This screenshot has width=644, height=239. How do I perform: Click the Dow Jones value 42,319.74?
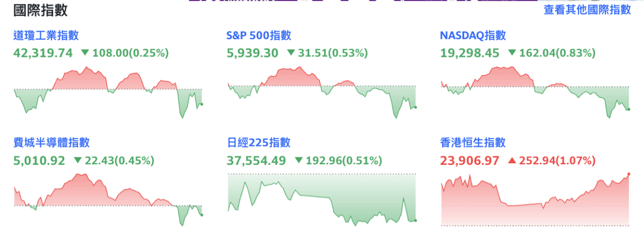(43, 53)
